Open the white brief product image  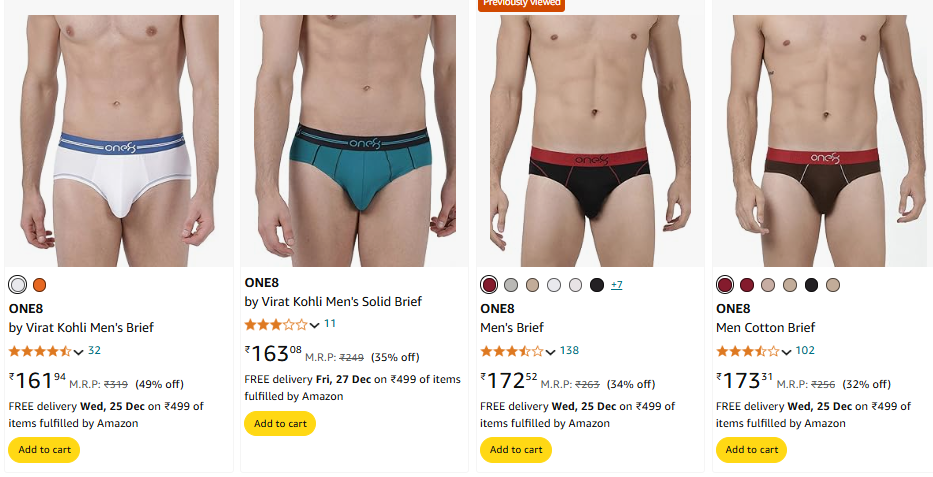point(118,140)
